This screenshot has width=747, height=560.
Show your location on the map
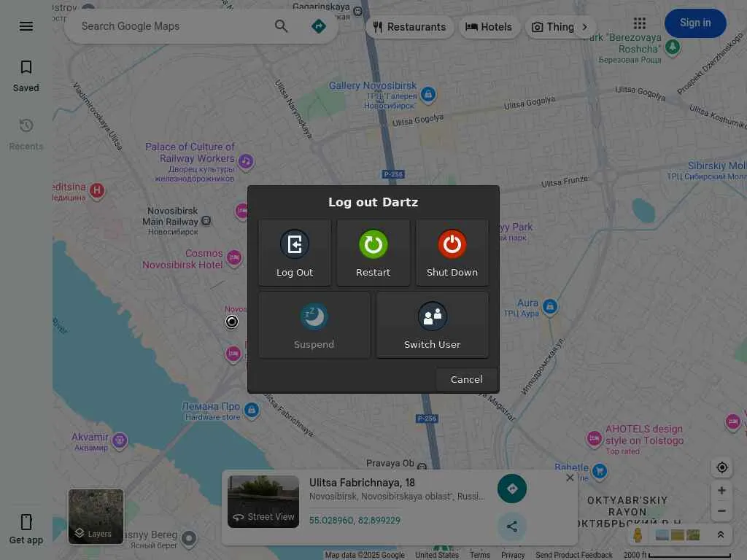tap(721, 467)
